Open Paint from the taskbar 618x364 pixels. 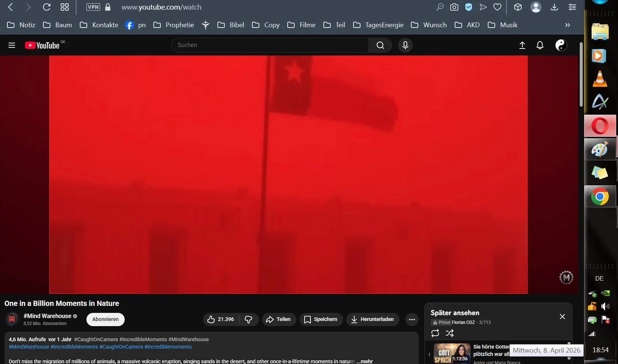(x=600, y=149)
